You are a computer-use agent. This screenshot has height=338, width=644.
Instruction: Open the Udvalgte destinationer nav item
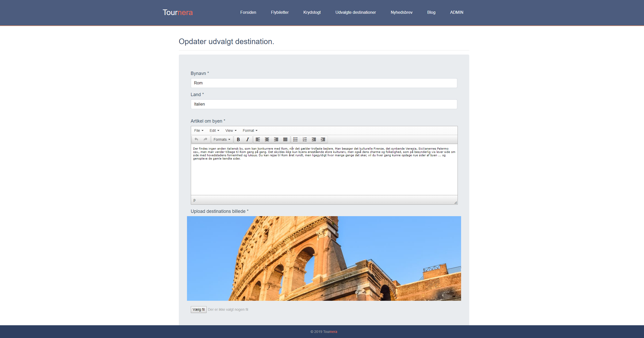click(x=355, y=12)
